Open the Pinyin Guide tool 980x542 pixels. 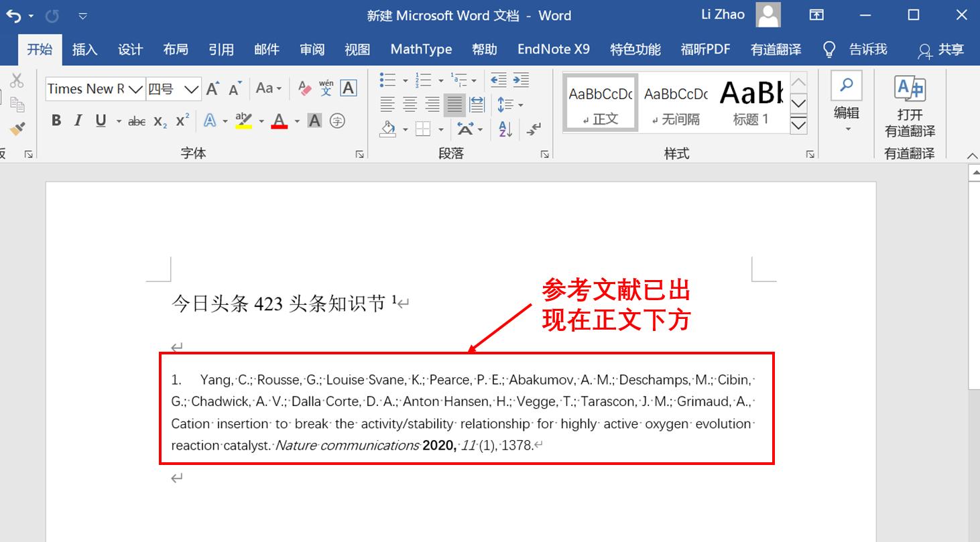[326, 88]
